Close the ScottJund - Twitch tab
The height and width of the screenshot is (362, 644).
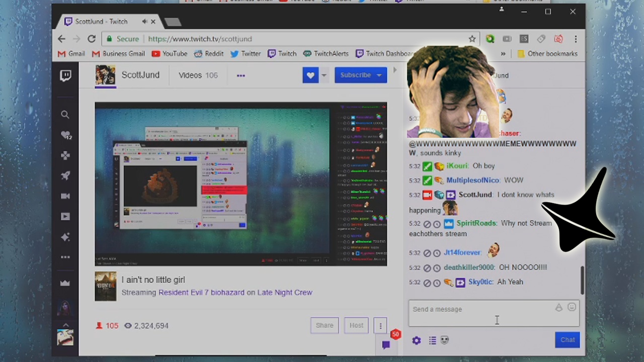(x=153, y=22)
